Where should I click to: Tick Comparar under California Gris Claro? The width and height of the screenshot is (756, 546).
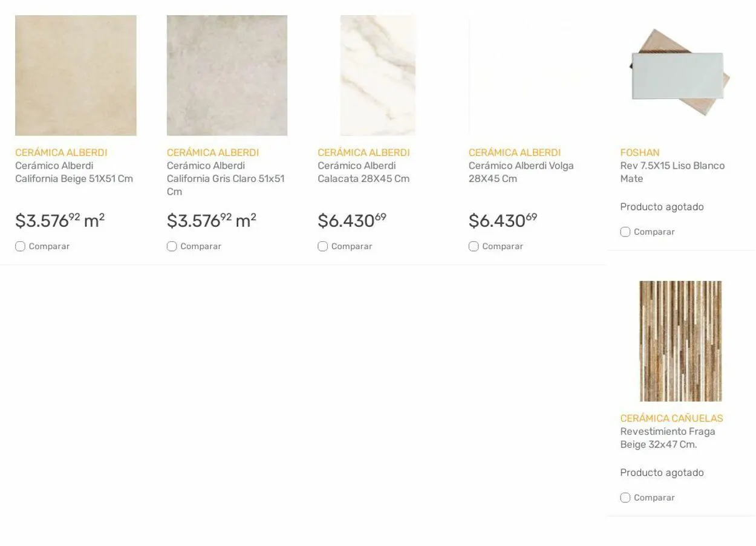coord(172,247)
